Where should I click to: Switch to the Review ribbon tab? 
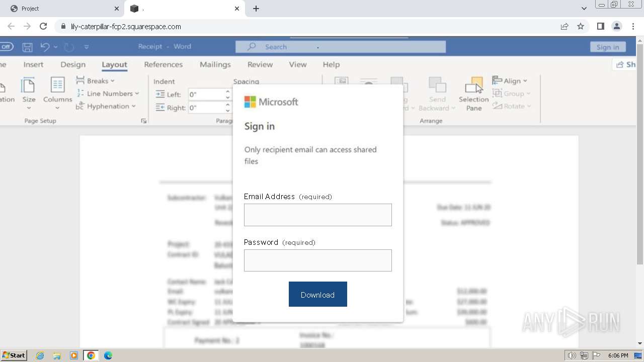pos(260,64)
